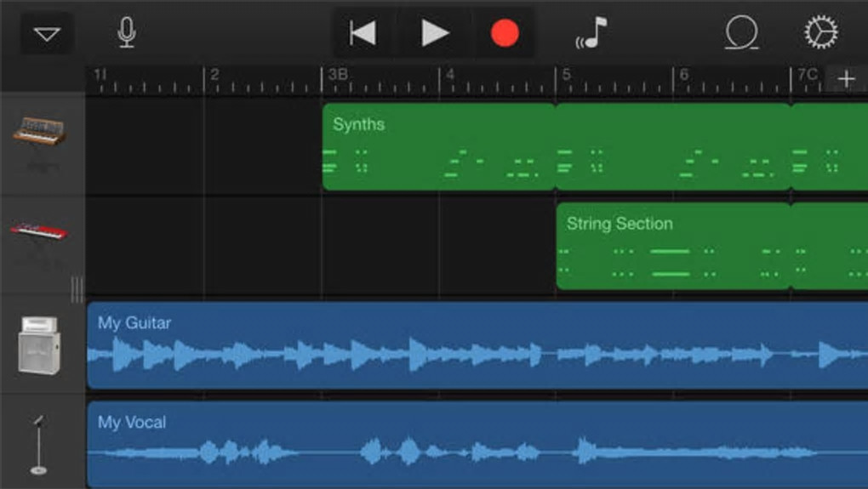Select the microphone stand track icon
The image size is (868, 489).
pos(39,445)
